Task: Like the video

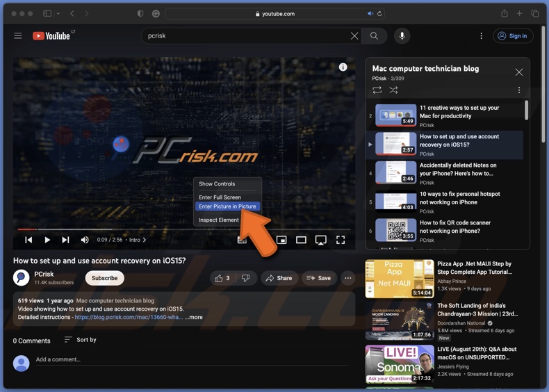Action: (222, 278)
